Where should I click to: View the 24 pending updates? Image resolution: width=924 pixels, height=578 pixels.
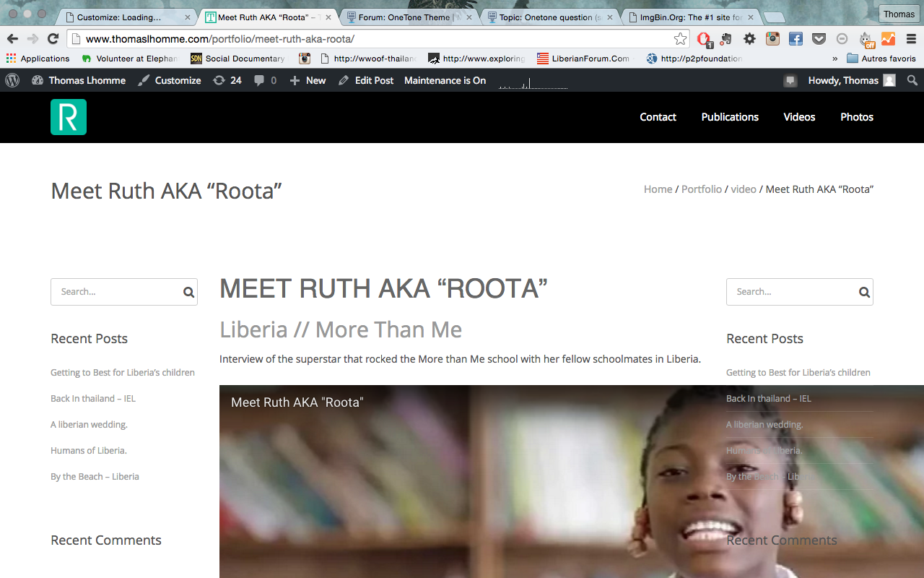pyautogui.click(x=227, y=80)
